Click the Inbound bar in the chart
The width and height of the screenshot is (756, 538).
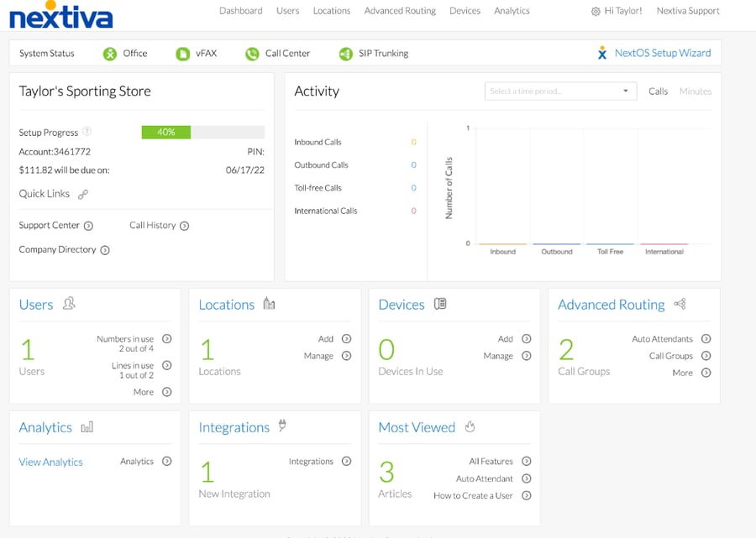coord(503,244)
